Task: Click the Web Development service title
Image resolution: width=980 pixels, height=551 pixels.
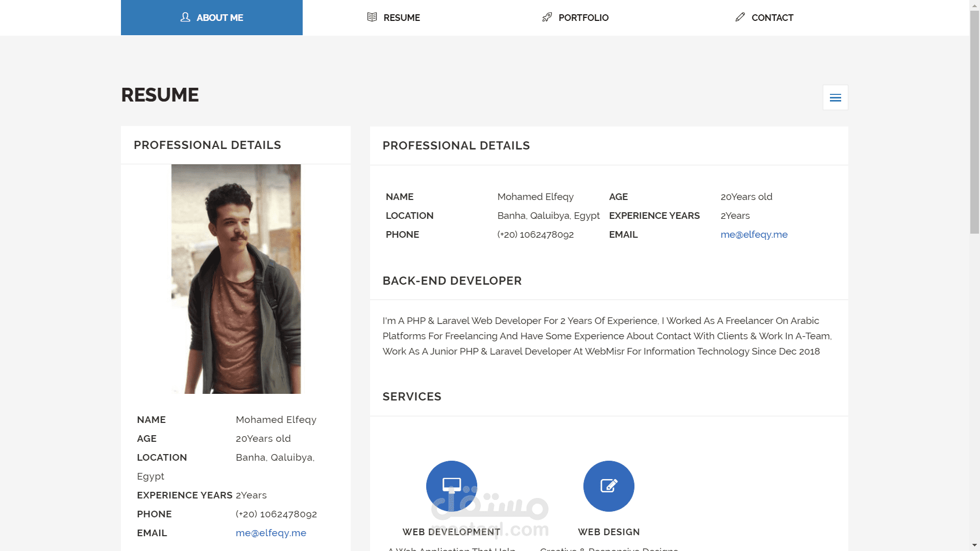Action: pos(451,532)
